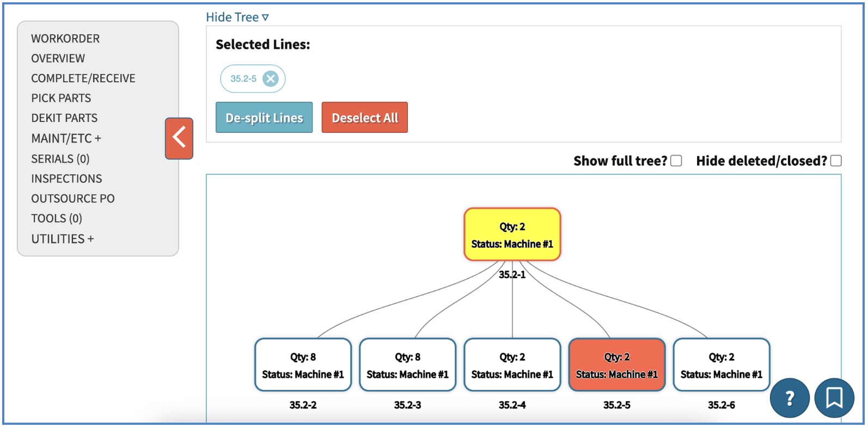Enable the Show full tree checkbox
Screen dimensions: 868x428
(676, 161)
